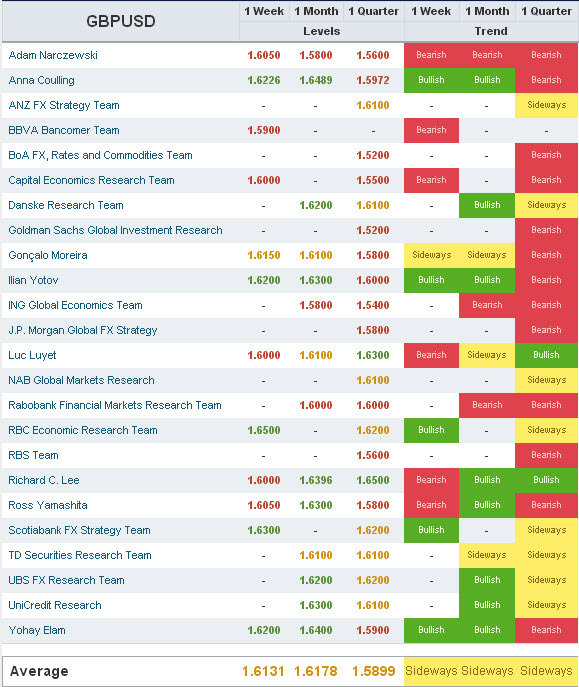Open ING Global Economics Team link

point(75,305)
